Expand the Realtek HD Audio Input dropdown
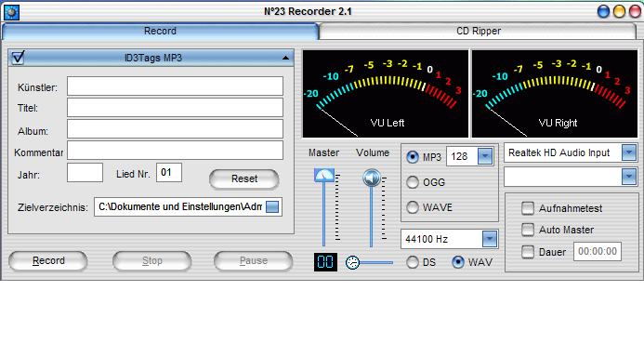This screenshot has width=644, height=357. [x=629, y=152]
